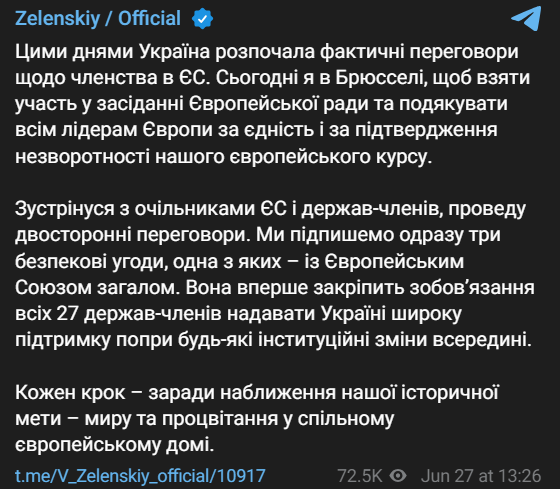Click the blue verified checkmark badge
The width and height of the screenshot is (560, 489).
202,19
